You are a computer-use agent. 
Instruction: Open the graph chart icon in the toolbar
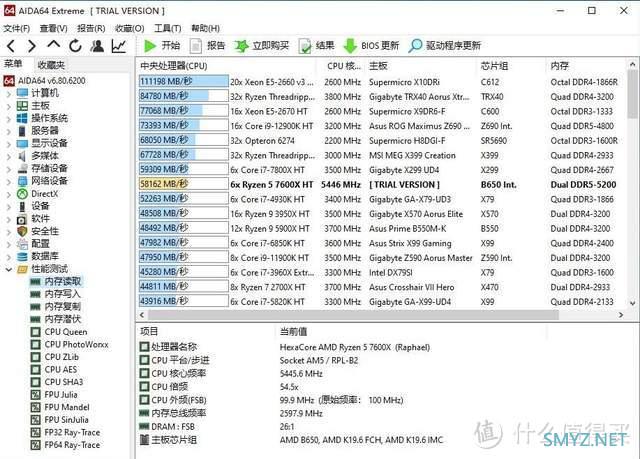click(x=119, y=46)
